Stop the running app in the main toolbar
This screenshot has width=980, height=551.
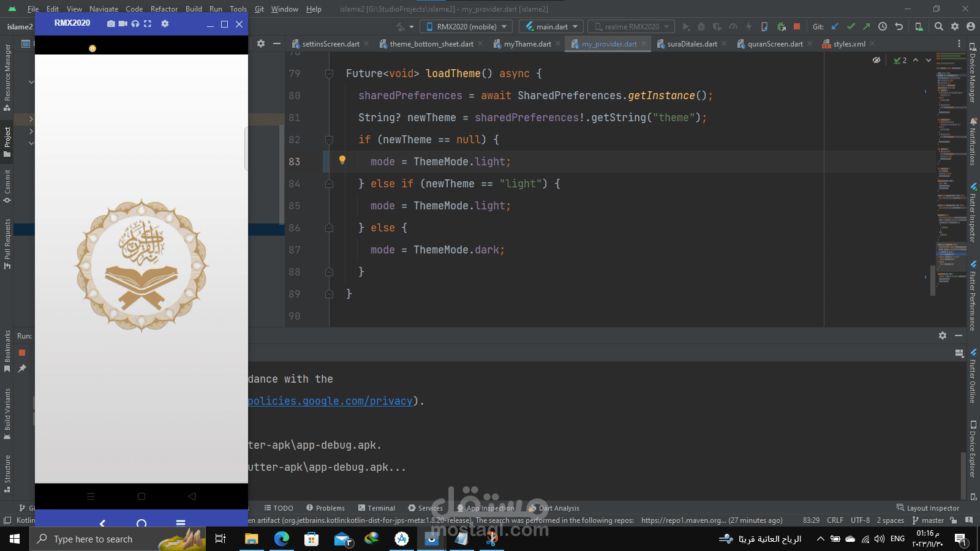coord(797,26)
